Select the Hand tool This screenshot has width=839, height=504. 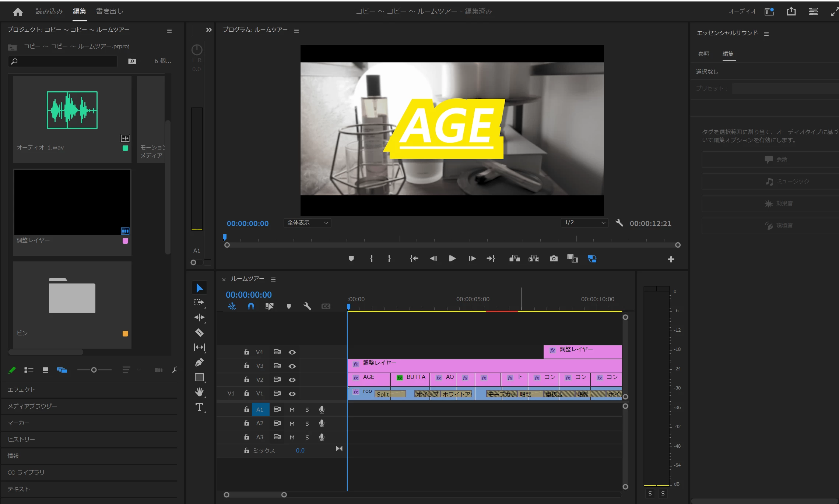click(x=199, y=392)
